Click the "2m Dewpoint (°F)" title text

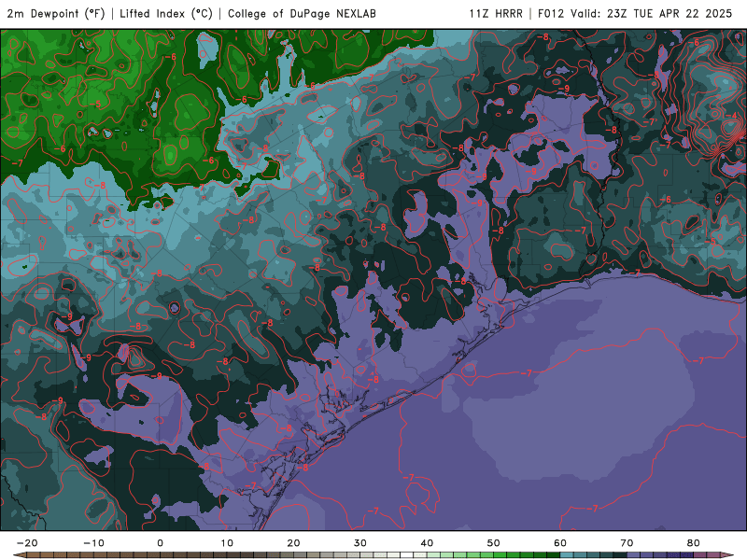[56, 13]
